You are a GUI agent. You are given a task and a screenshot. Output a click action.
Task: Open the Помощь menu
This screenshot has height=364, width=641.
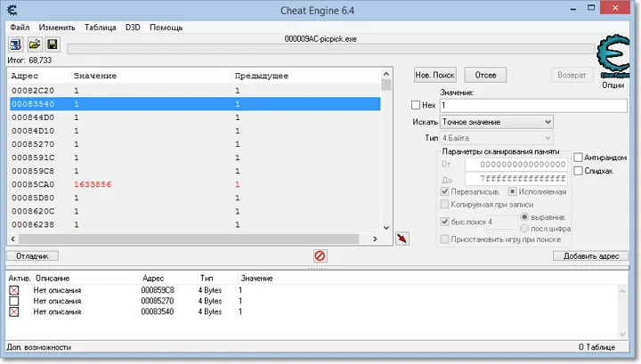click(x=166, y=28)
